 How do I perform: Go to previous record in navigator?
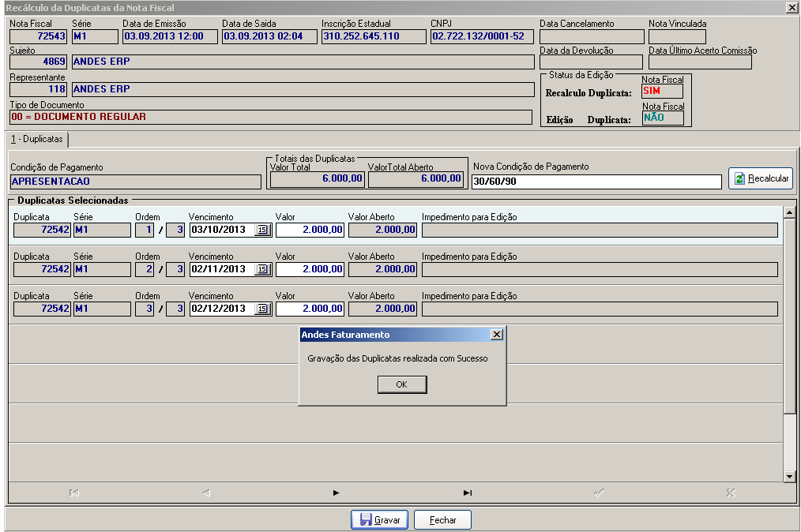[206, 493]
